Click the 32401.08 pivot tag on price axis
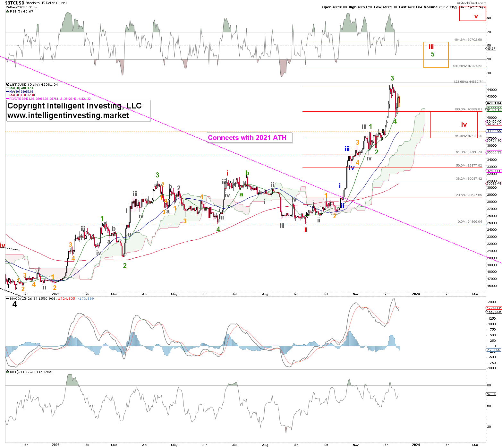Screen dimensions: 502x448 494,171
